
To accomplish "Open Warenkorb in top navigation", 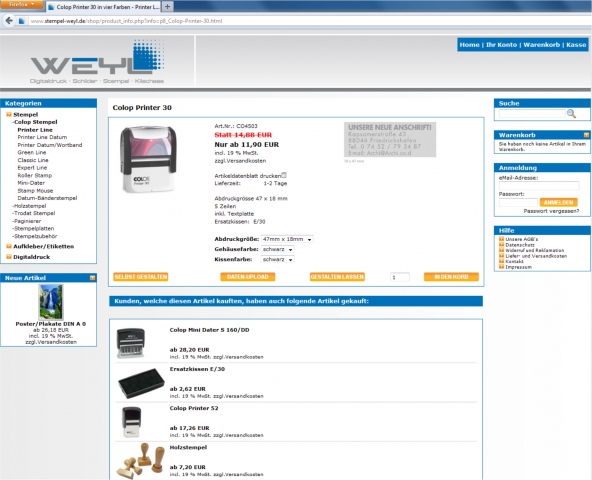I will tap(541, 45).
